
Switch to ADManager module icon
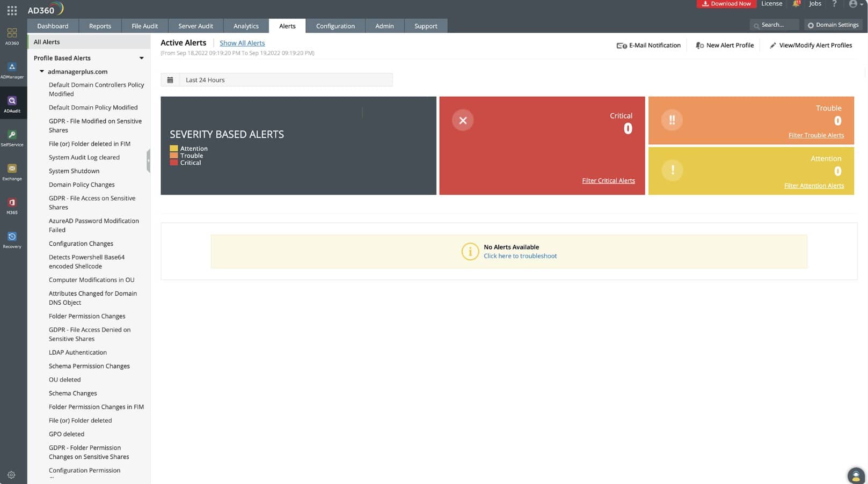click(12, 70)
